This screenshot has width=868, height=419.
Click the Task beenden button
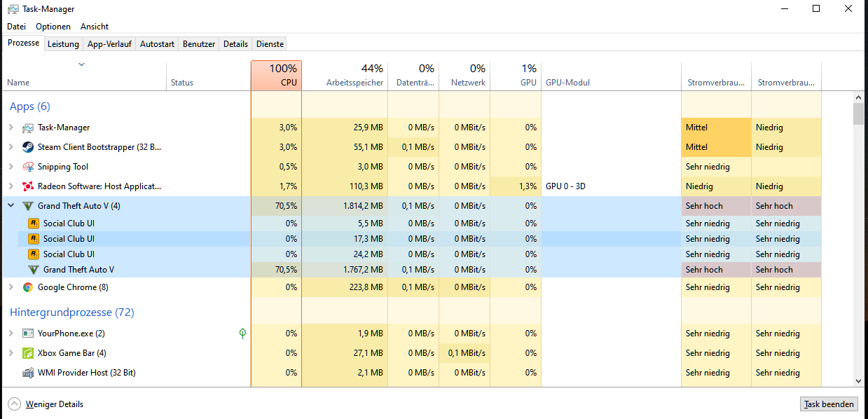coord(829,404)
